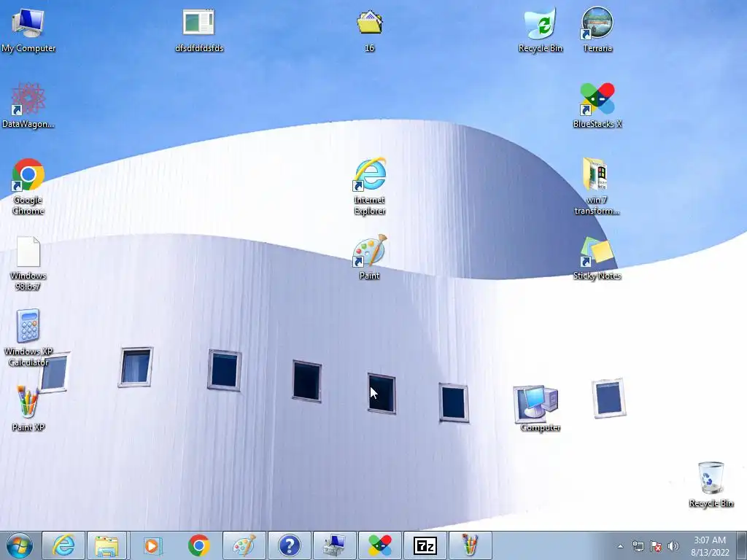The image size is (747, 560).
Task: Open the Windows Start menu orb
Action: click(x=20, y=545)
